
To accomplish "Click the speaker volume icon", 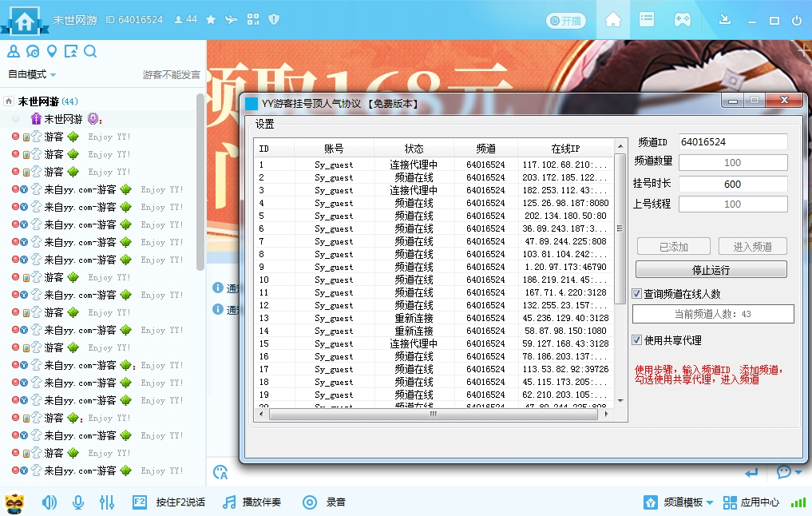I will [x=48, y=502].
